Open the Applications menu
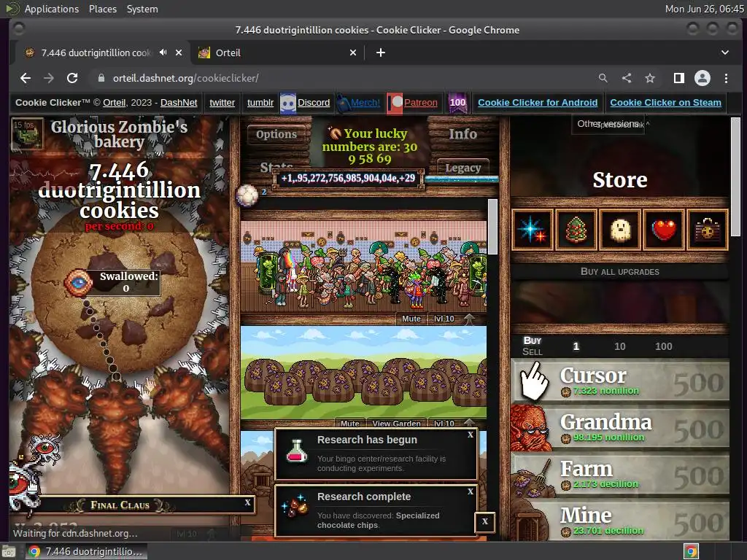The height and width of the screenshot is (560, 747). click(52, 9)
